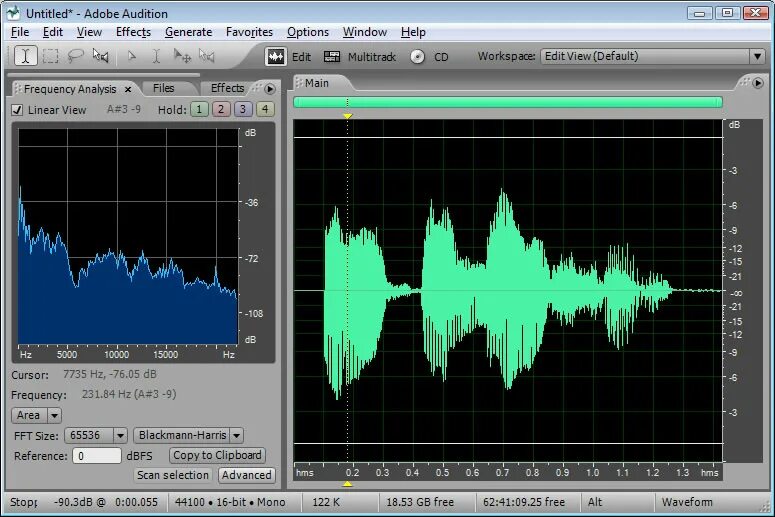Open the Workspace dropdown

pyautogui.click(x=652, y=56)
